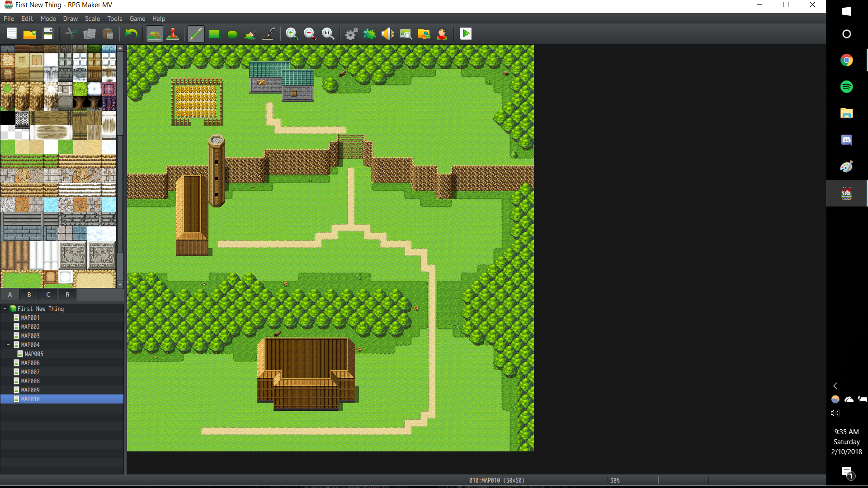868x488 pixels.
Task: Open the Plugin Manager puzzle icon
Action: coord(370,34)
